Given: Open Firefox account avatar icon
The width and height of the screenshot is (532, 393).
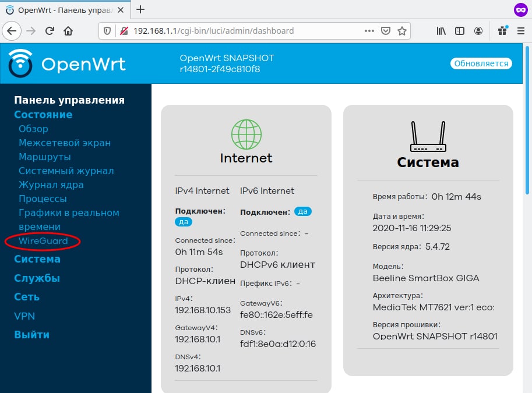Looking at the screenshot, I should 478,31.
